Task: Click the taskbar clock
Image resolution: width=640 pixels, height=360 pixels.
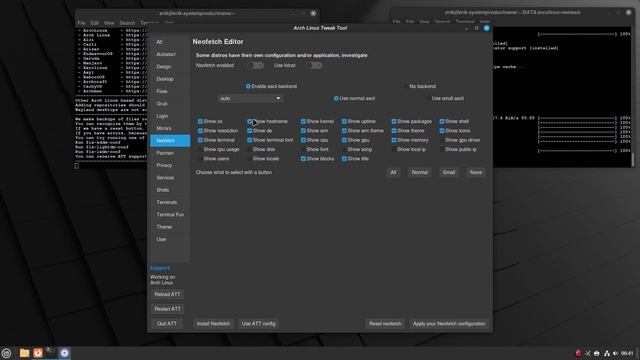Action: click(627, 353)
